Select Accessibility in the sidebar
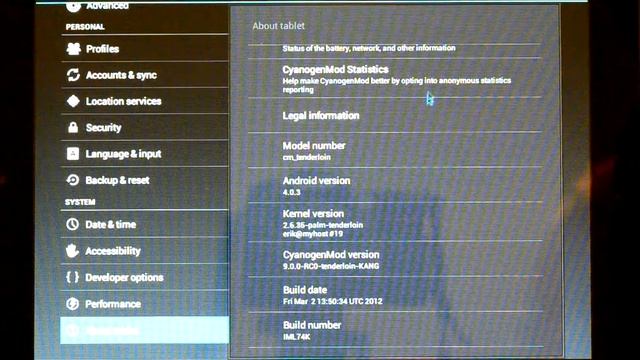Screen dimensions: 640x360 point(144,251)
